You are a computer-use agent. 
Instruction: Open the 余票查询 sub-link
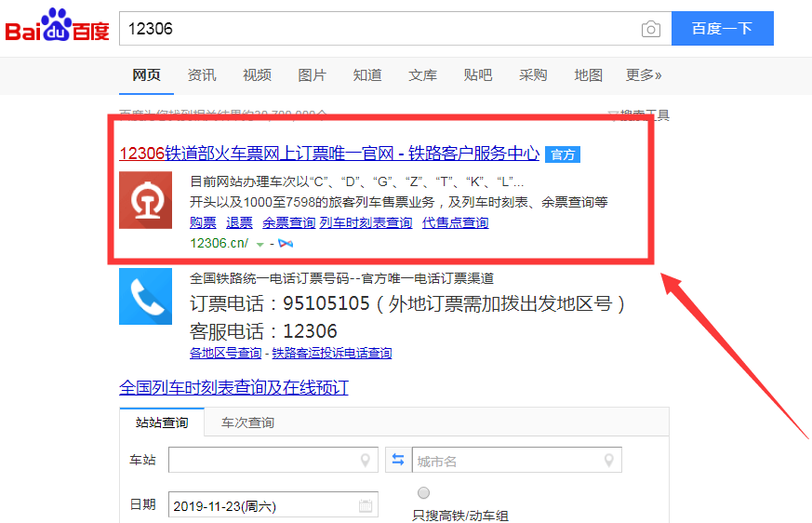(289, 223)
